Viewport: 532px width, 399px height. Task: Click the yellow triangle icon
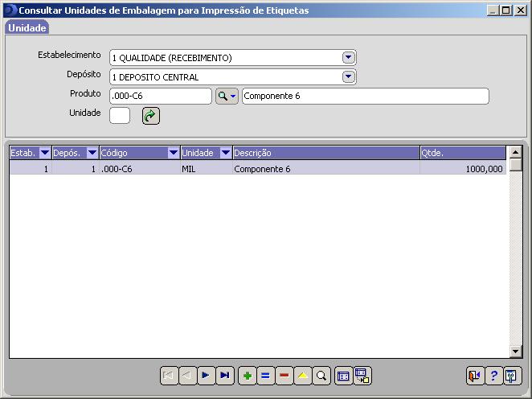point(303,376)
